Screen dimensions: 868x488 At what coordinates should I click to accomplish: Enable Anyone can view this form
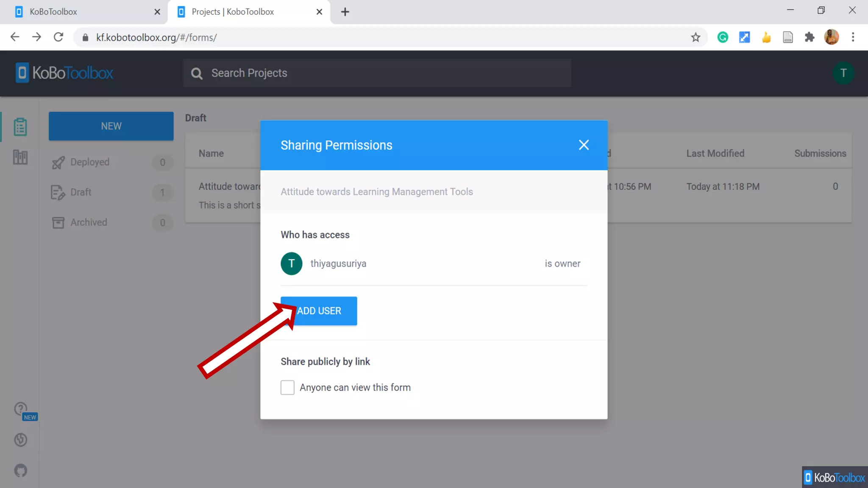tap(287, 387)
